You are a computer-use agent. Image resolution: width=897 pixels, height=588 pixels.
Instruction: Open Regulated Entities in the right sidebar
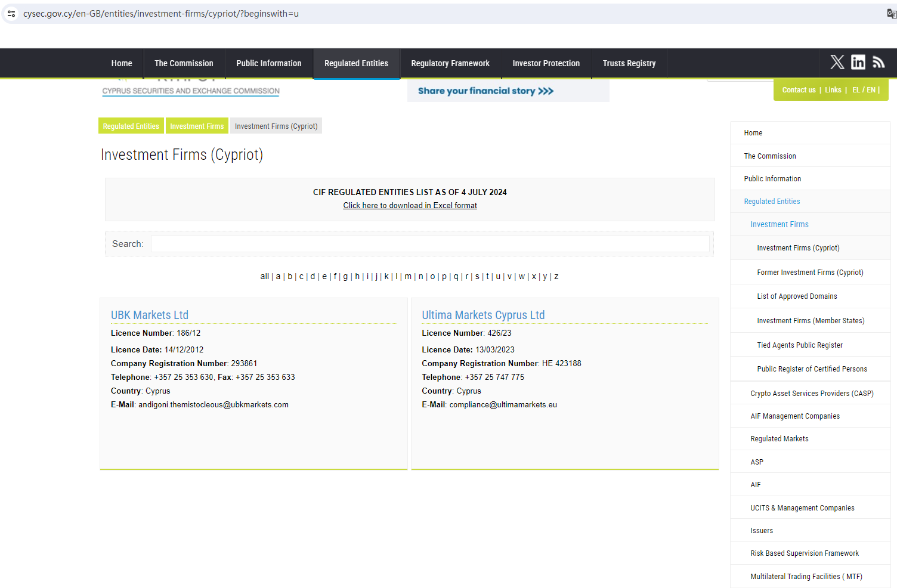pos(811,202)
